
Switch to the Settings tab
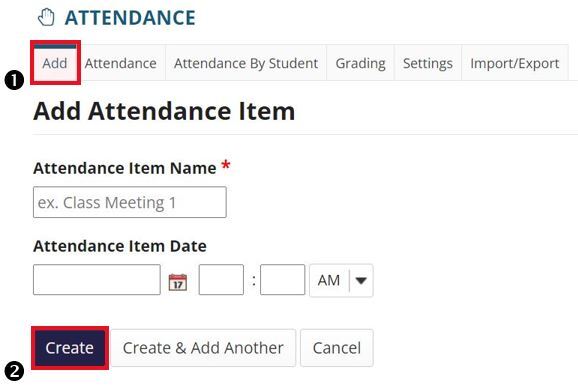coord(428,63)
